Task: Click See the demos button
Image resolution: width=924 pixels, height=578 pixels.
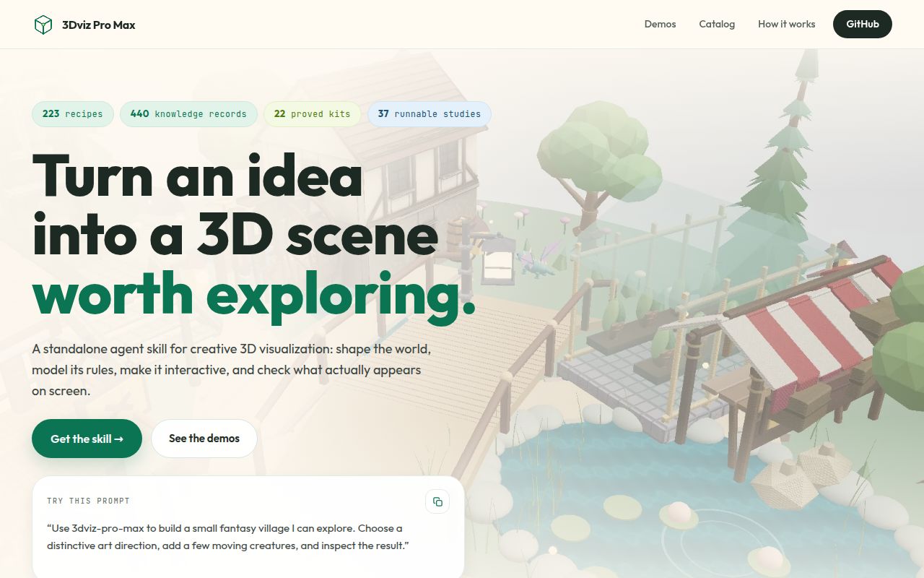Action: pos(204,439)
